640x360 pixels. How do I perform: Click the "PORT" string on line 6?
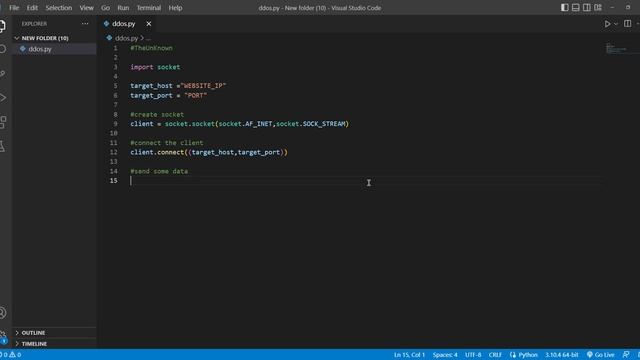[x=196, y=95]
